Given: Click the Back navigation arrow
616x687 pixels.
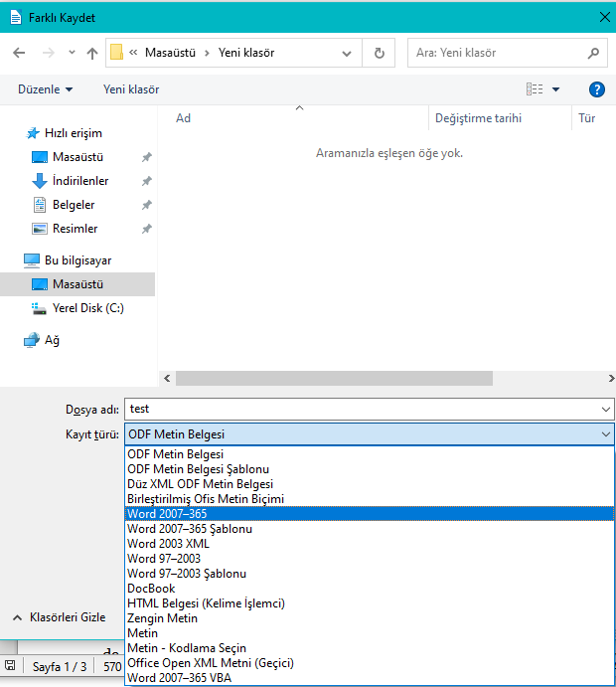Looking at the screenshot, I should click(x=19, y=53).
